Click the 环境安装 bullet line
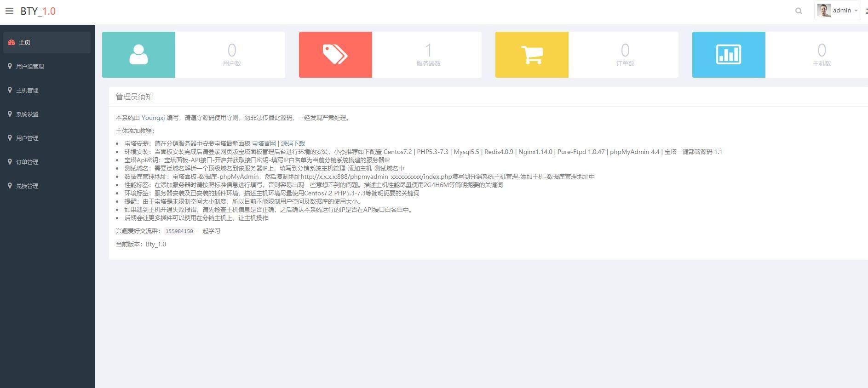The image size is (868, 388). [x=423, y=152]
